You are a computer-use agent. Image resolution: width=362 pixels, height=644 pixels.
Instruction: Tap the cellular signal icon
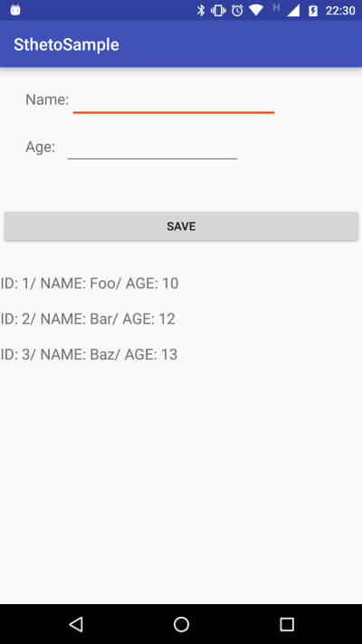293,10
